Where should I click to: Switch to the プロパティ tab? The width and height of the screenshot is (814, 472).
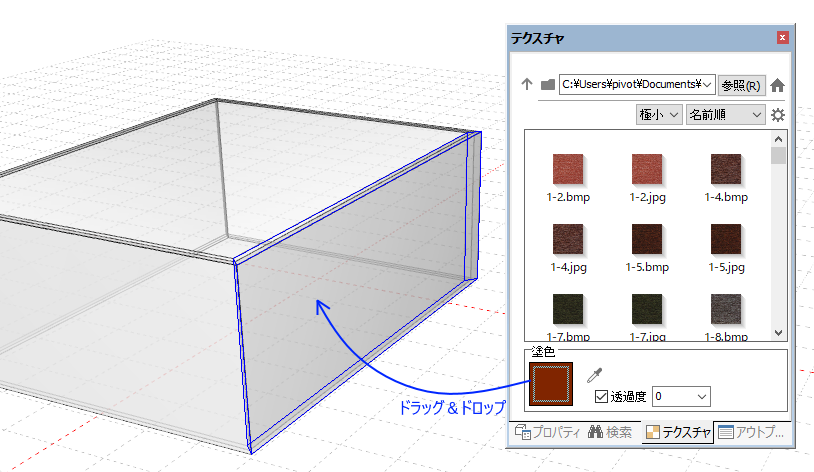547,433
